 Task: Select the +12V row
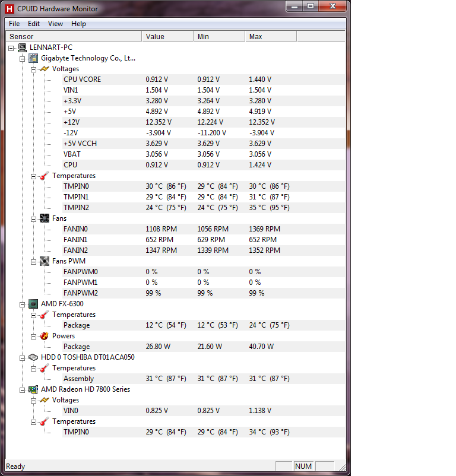point(204,122)
